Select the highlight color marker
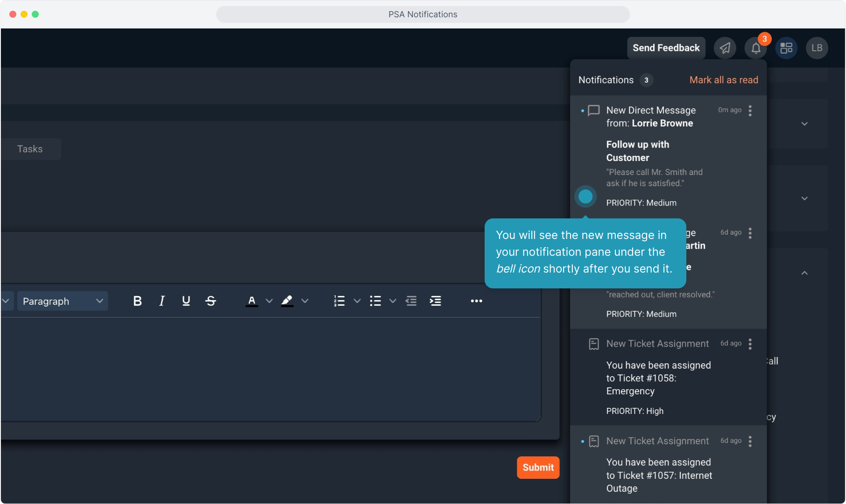 click(287, 301)
